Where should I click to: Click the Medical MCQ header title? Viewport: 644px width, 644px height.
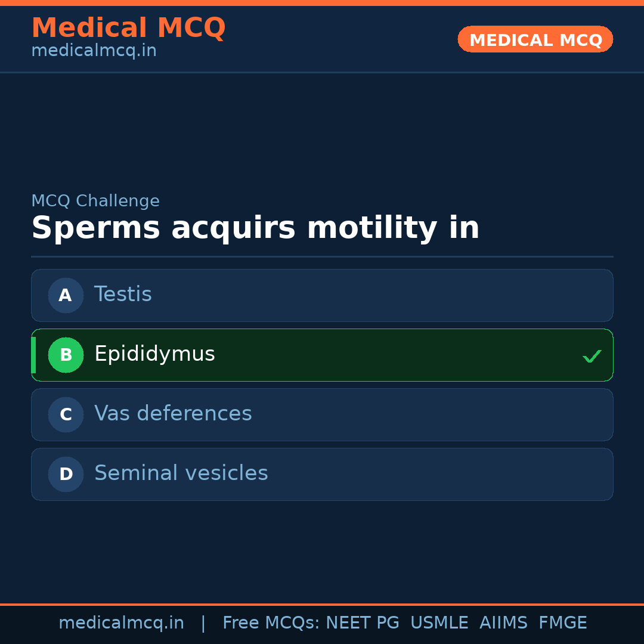pos(128,28)
